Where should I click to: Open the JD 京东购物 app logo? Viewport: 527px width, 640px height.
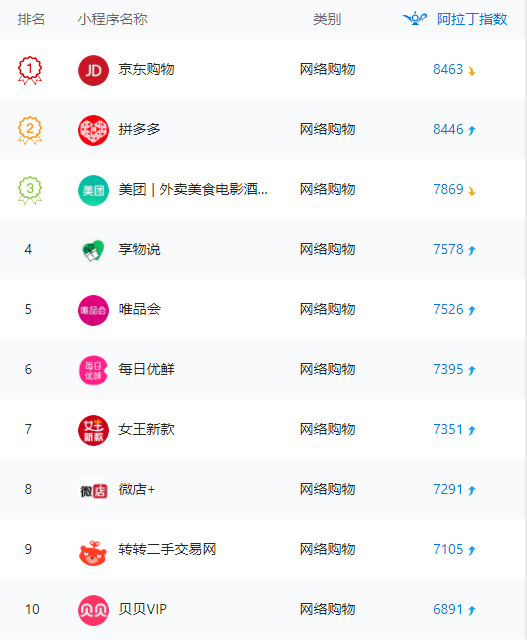93,70
